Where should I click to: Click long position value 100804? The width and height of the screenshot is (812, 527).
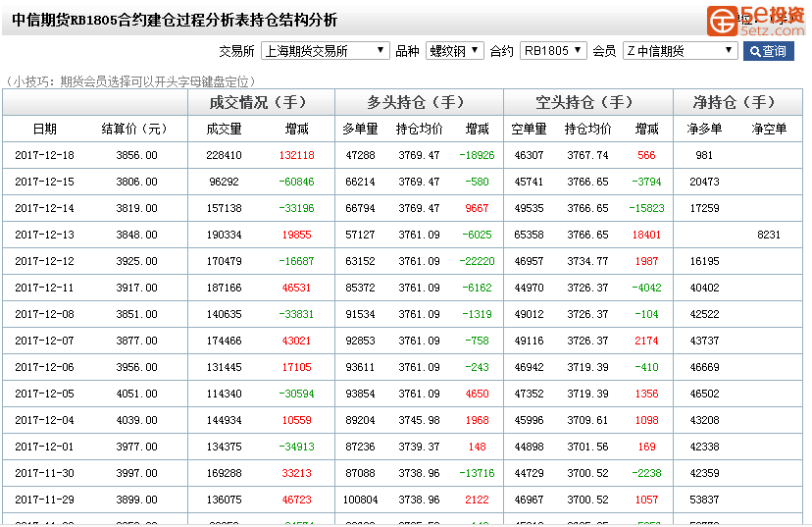point(360,500)
